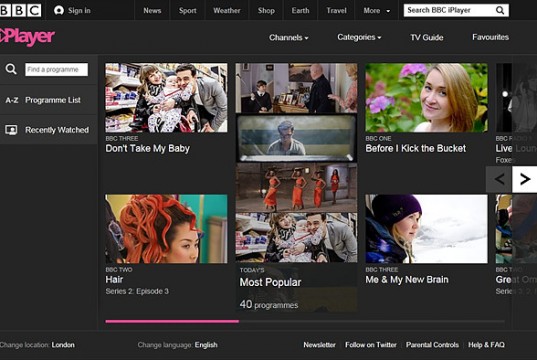The width and height of the screenshot is (537, 360).
Task: Open Help & FAQ link
Action: point(486,345)
